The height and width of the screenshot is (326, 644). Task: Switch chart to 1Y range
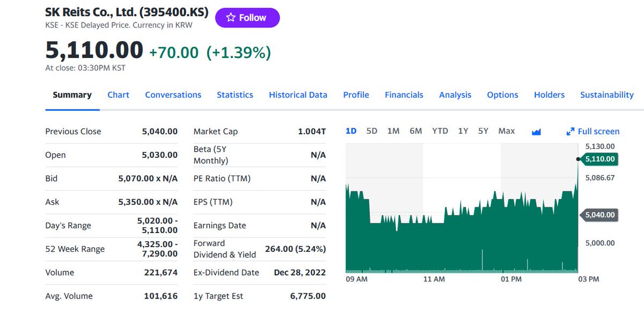tap(463, 131)
